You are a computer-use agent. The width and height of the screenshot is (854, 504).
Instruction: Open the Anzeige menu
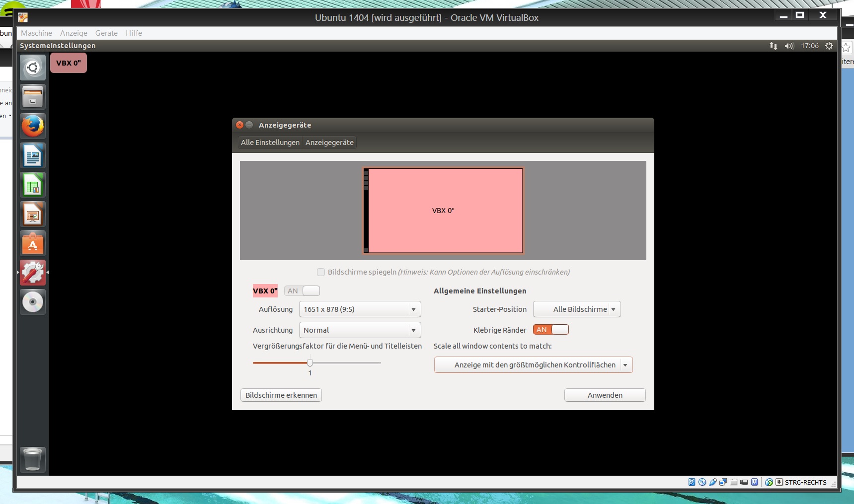tap(74, 33)
